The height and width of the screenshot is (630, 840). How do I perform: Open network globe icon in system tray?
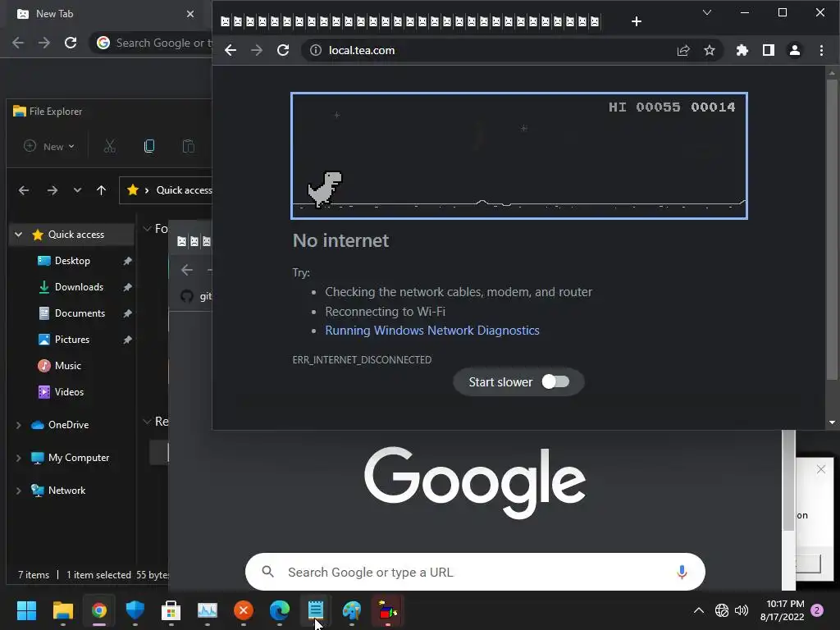pos(722,610)
